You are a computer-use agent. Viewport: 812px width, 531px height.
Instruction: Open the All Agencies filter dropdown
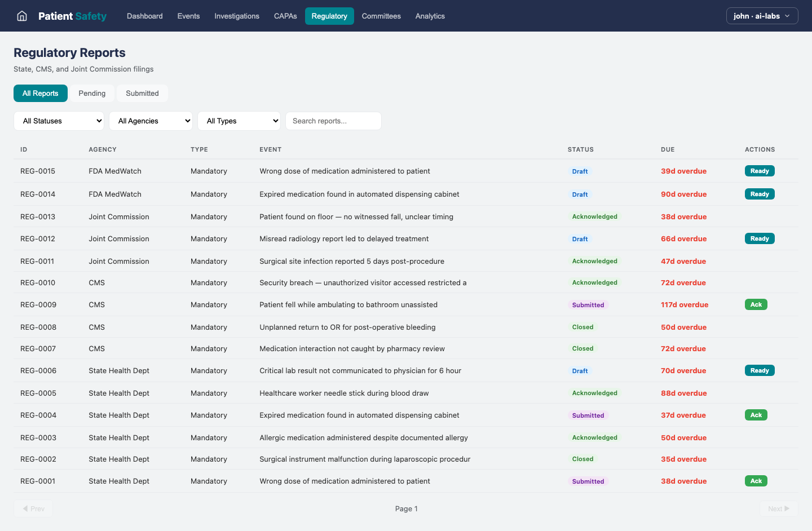pos(151,121)
